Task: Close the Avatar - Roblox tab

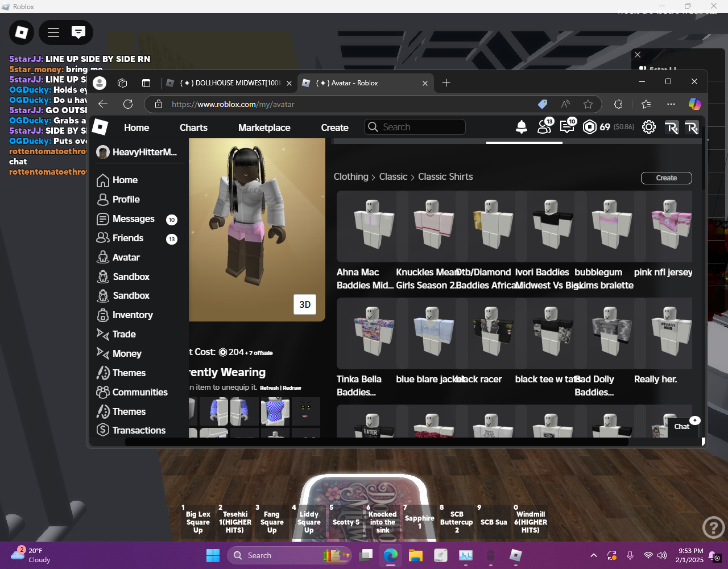Action: (425, 83)
